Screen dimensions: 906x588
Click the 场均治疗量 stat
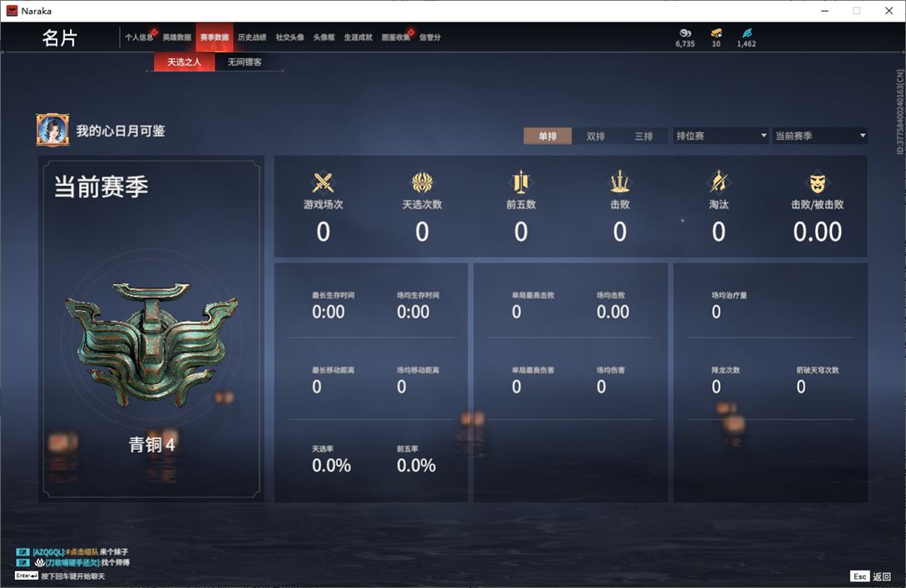tap(729, 305)
